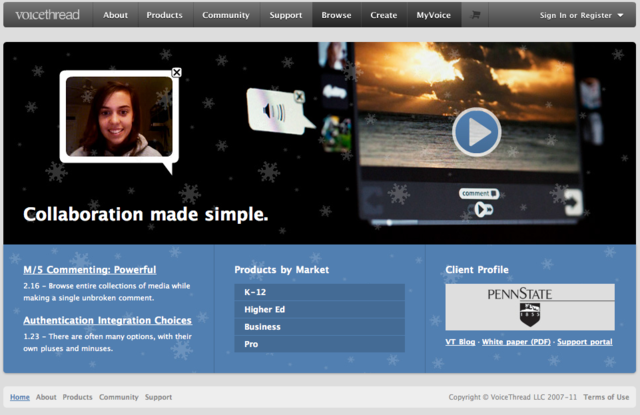Open the About menu in top navigation
The width and height of the screenshot is (640, 415).
point(115,15)
